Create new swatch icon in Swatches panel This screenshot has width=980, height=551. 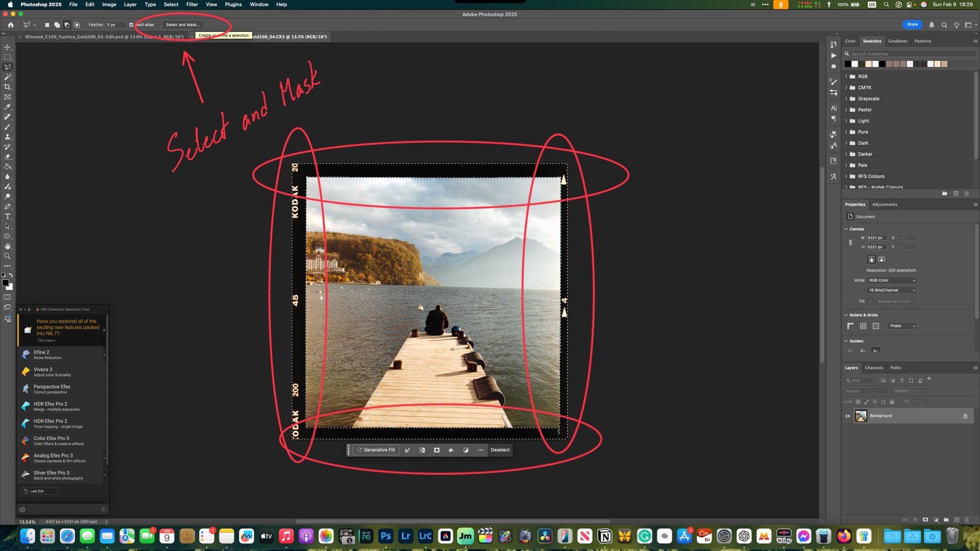pos(956,193)
